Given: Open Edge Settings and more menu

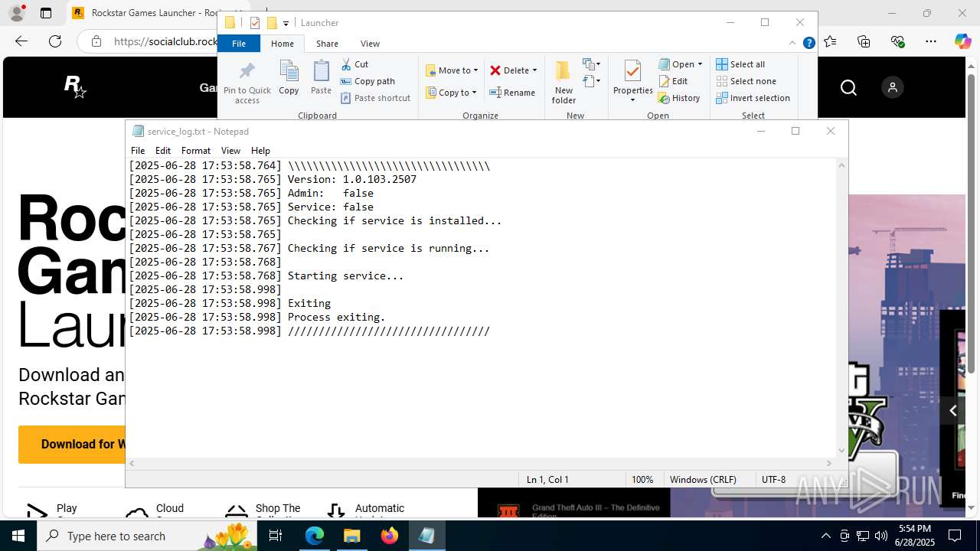Looking at the screenshot, I should (931, 41).
